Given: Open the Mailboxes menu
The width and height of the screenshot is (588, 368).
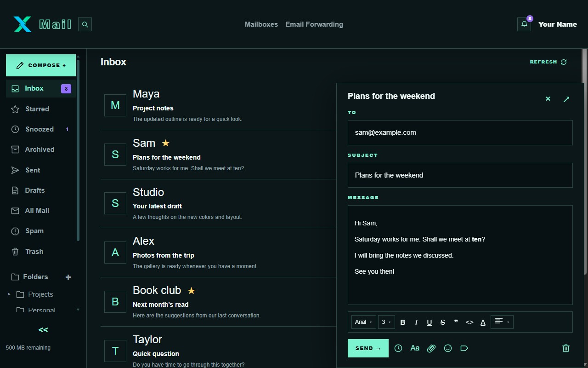Looking at the screenshot, I should 261,24.
